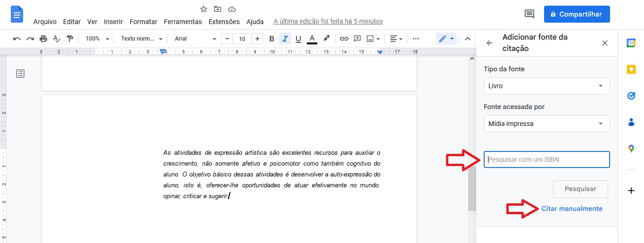644x243 pixels.
Task: Open the Ferramentas menu
Action: (182, 22)
